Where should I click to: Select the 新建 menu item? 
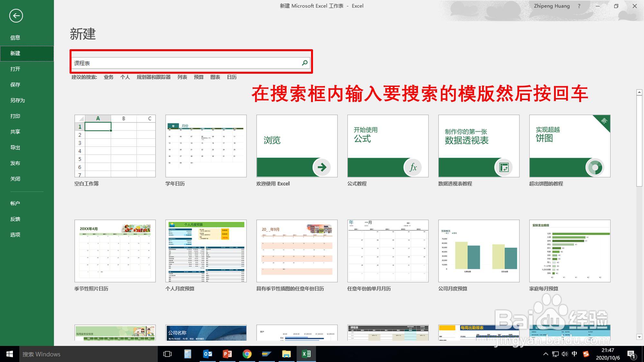[27, 53]
